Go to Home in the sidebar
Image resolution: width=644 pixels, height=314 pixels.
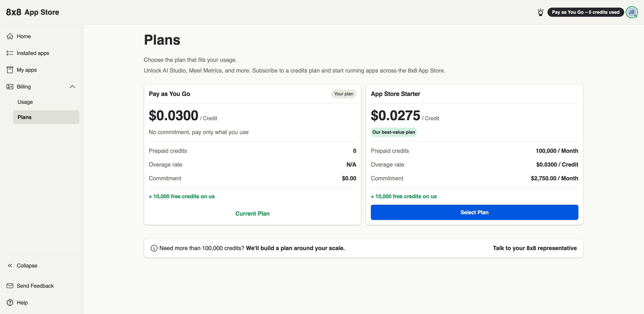(24, 36)
